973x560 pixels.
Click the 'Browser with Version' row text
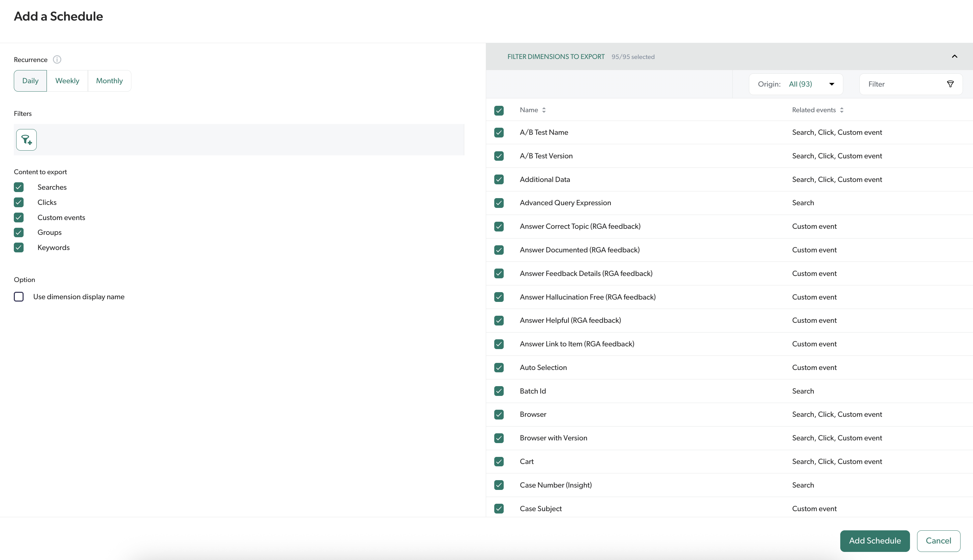coord(554,438)
